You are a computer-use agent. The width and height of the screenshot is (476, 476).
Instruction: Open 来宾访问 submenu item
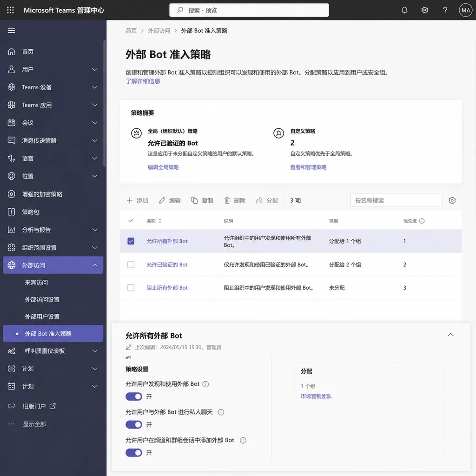pyautogui.click(x=36, y=283)
